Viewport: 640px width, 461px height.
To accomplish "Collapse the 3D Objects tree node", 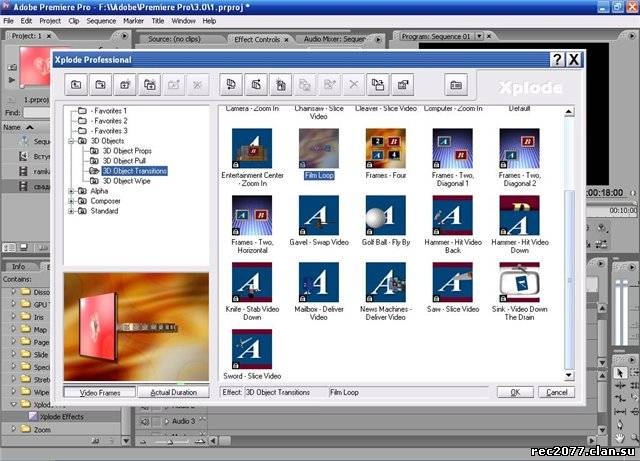I will (71, 141).
